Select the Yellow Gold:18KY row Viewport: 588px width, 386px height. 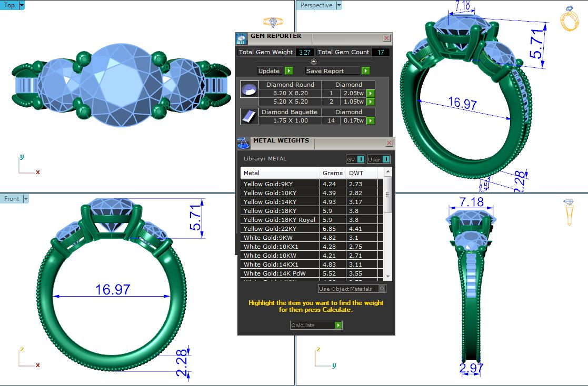[280, 211]
